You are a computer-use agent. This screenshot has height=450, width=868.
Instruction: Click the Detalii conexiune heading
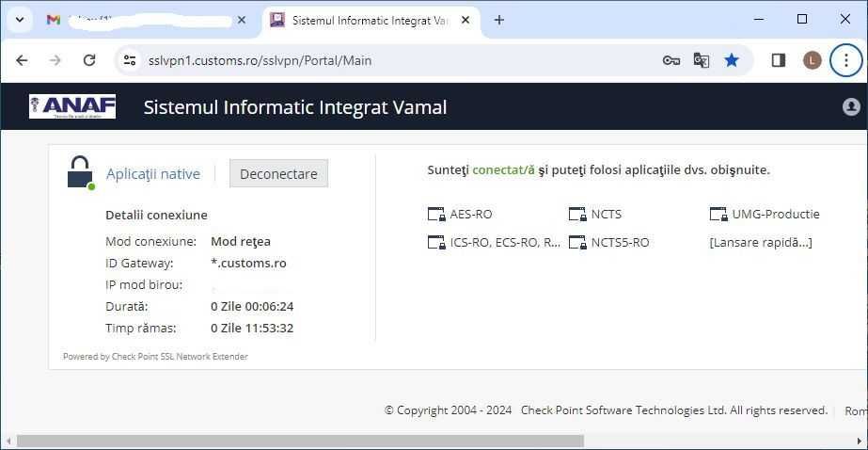tap(156, 215)
